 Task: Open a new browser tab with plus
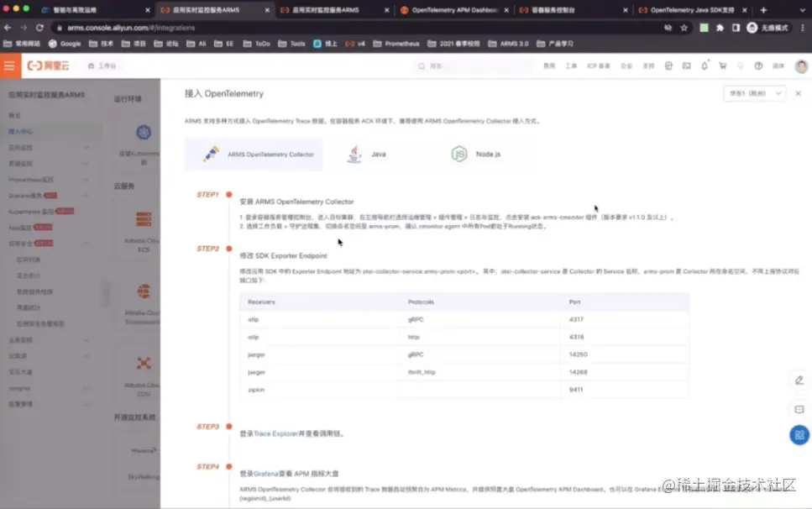click(763, 10)
